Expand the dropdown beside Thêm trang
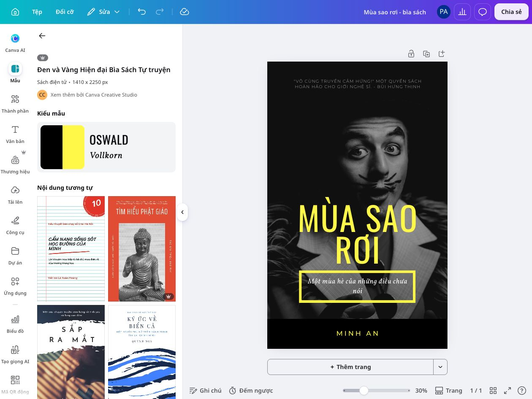Screen dimensions: 532x399 pos(440,367)
